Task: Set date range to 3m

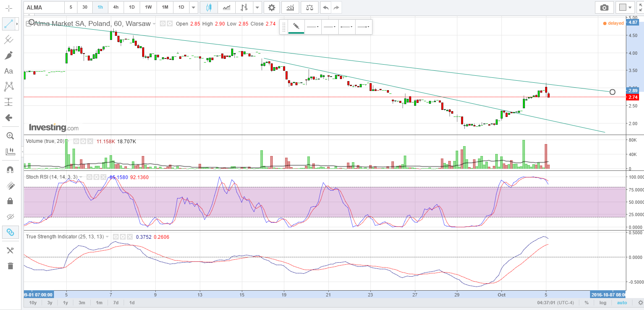Action: click(82, 303)
